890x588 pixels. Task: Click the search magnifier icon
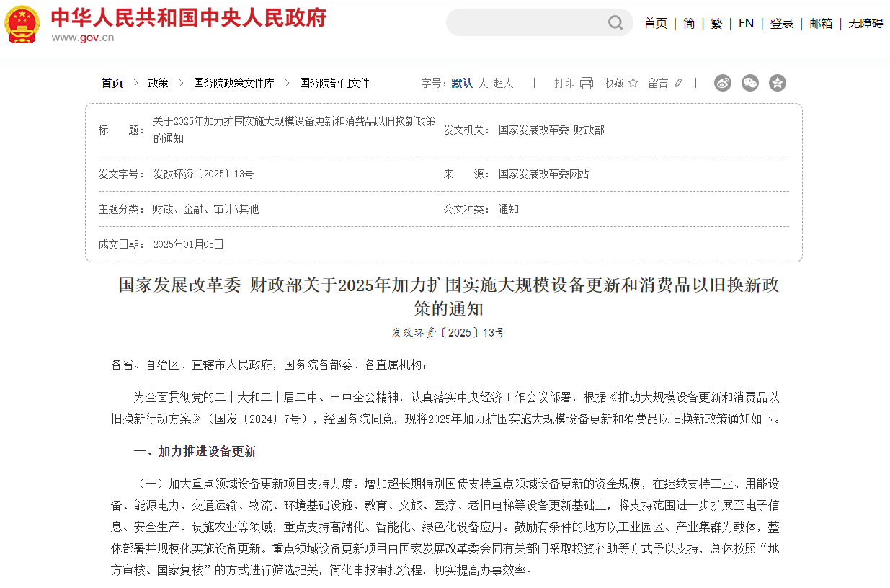tap(615, 23)
